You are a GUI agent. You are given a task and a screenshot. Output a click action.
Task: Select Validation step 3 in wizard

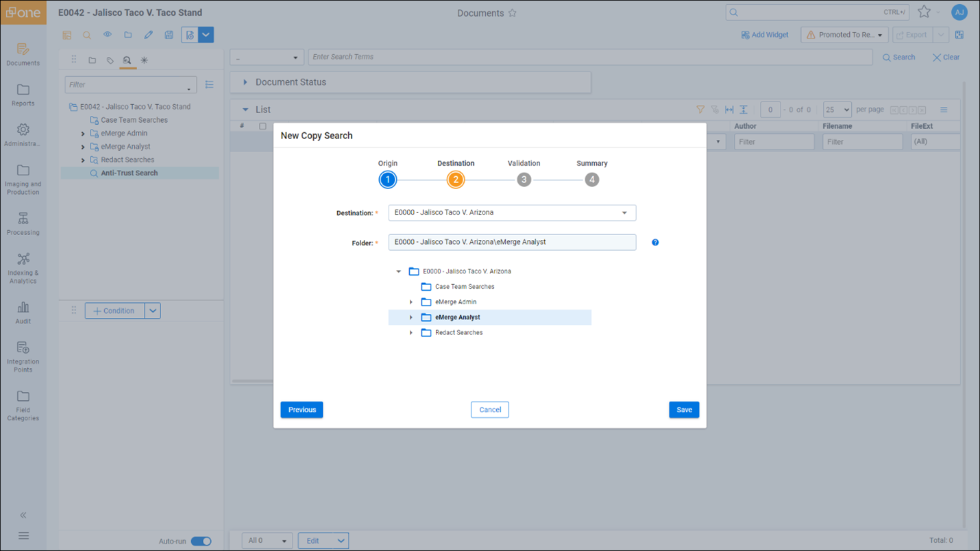524,180
